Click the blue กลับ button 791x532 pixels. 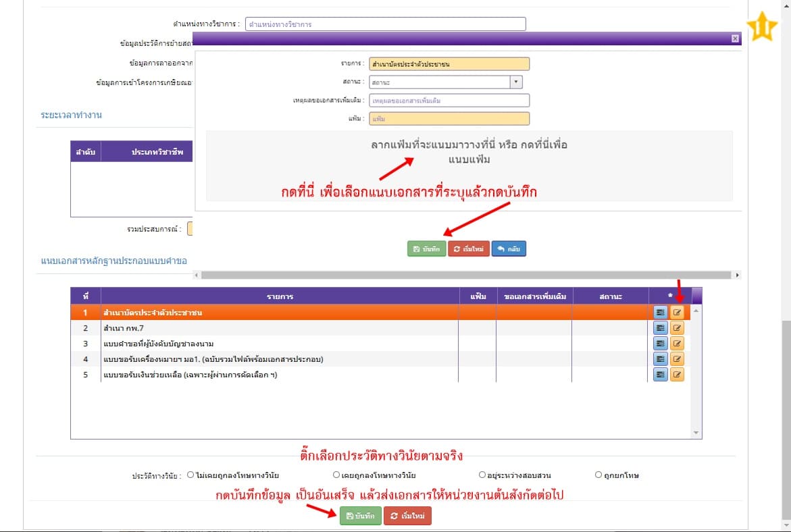509,249
